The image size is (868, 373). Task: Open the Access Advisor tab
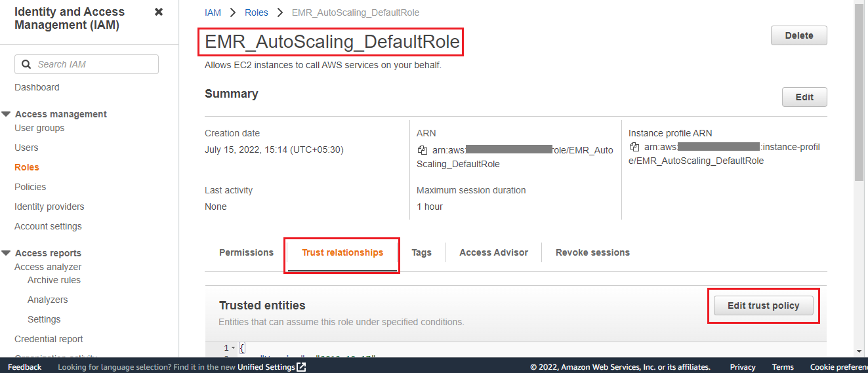point(493,252)
